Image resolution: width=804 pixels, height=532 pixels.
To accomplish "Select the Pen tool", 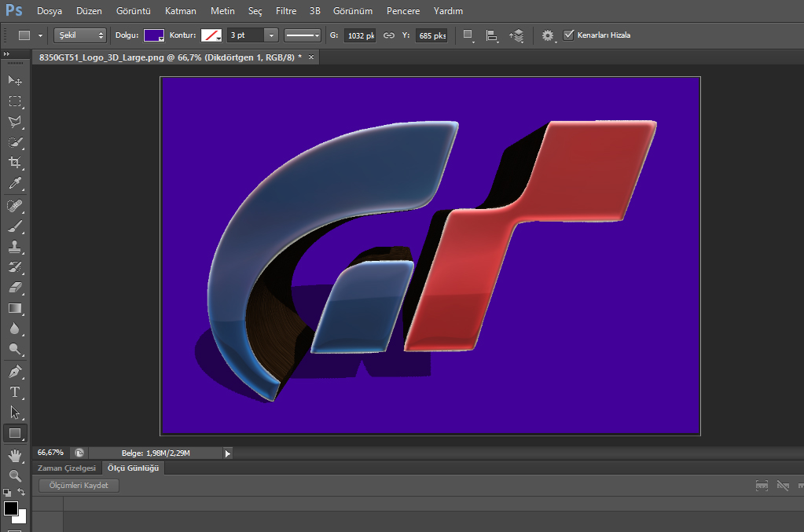I will click(15, 371).
